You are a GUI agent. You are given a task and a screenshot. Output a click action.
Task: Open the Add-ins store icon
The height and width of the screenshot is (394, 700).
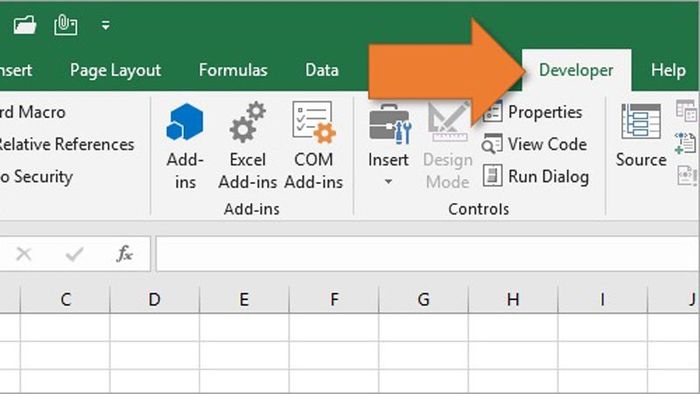coord(185,122)
